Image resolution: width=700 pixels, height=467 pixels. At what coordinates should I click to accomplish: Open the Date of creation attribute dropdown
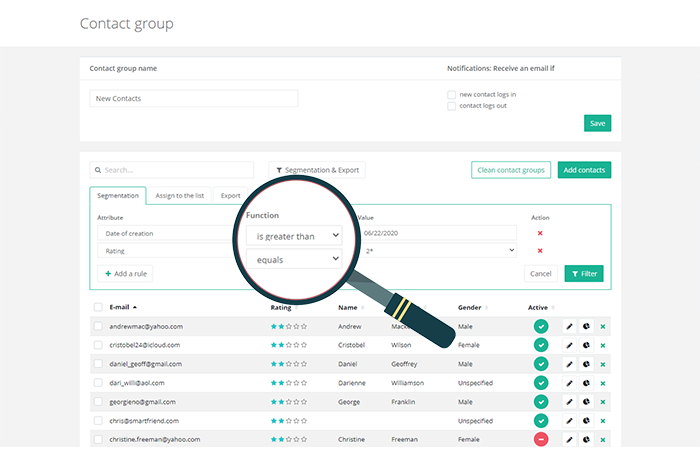coord(167,233)
